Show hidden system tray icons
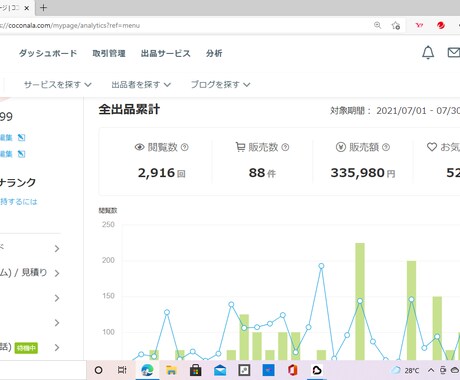The image size is (460, 380). click(x=431, y=370)
